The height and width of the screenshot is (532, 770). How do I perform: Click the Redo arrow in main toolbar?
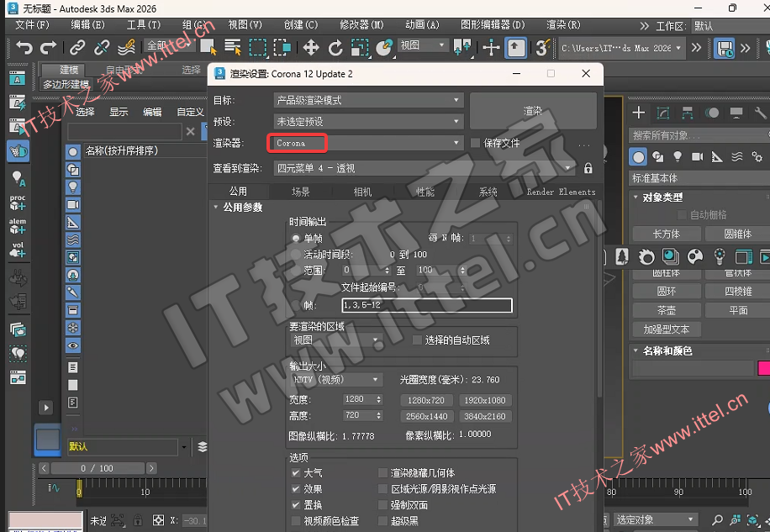(48, 48)
